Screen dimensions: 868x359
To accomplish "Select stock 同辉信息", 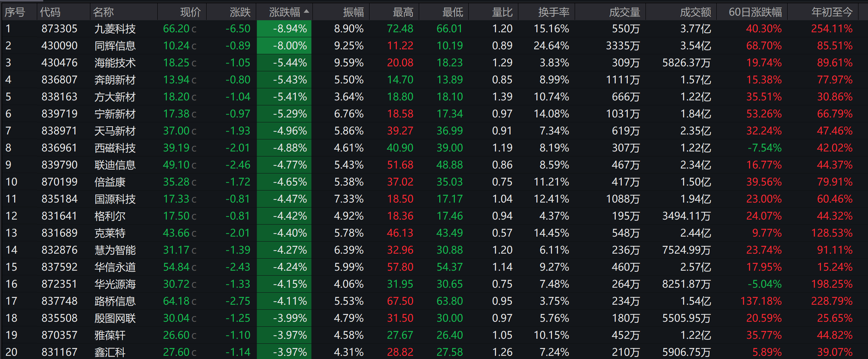I will coord(115,46).
